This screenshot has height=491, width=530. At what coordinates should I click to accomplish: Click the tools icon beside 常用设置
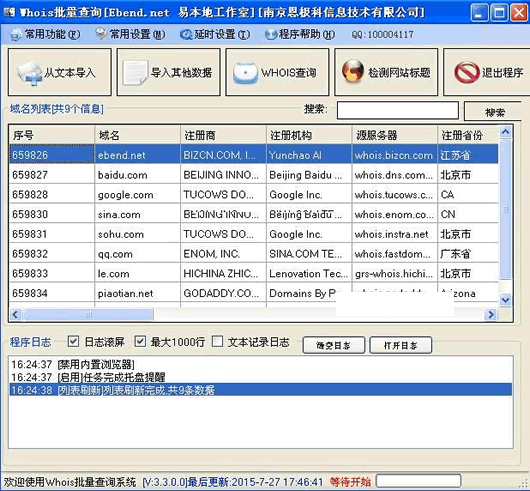(101, 33)
